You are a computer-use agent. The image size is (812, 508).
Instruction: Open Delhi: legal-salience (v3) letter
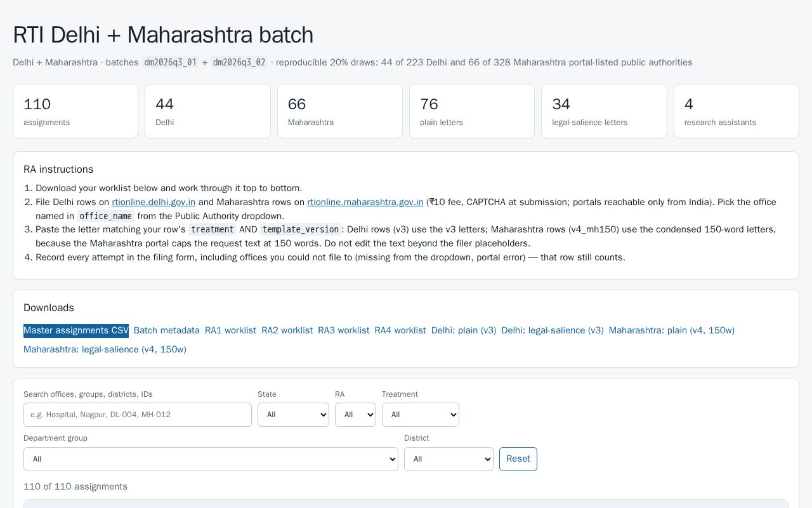pos(553,330)
